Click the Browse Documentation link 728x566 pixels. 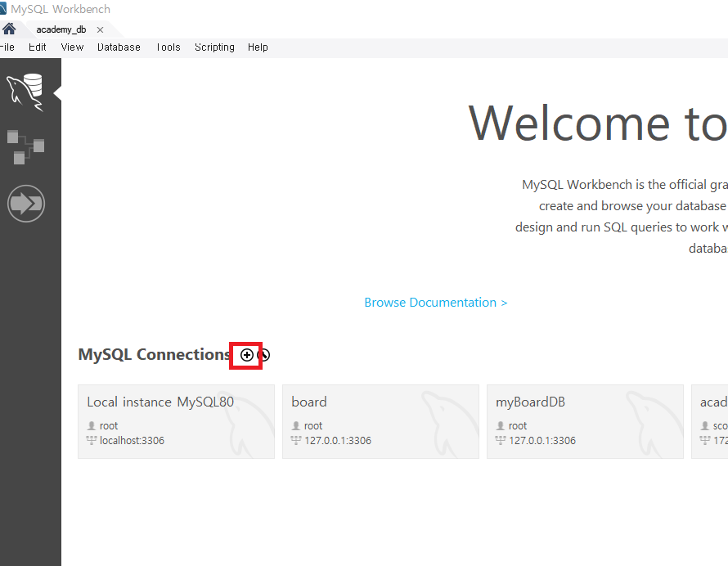point(435,303)
